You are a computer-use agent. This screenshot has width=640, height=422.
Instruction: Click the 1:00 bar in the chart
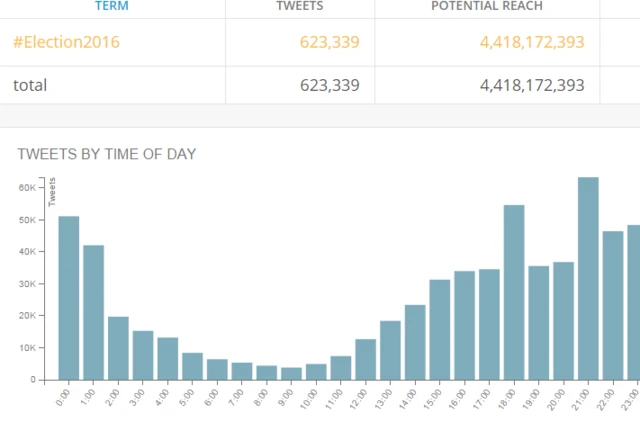click(93, 312)
